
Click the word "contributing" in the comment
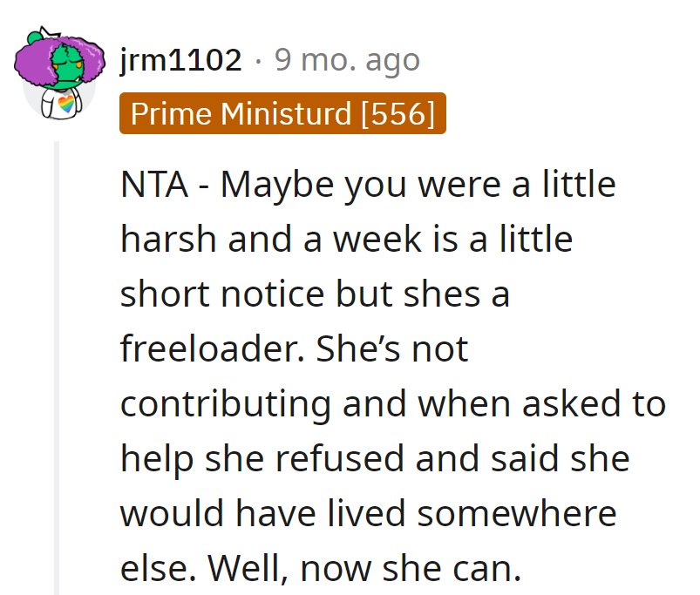(x=225, y=404)
